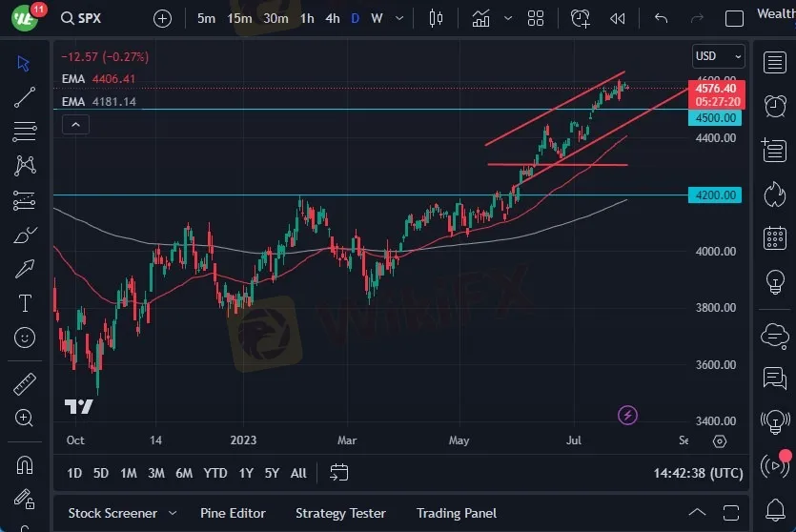Click the 4200.00 horizontal line price label
This screenshot has width=796, height=532.
715,195
